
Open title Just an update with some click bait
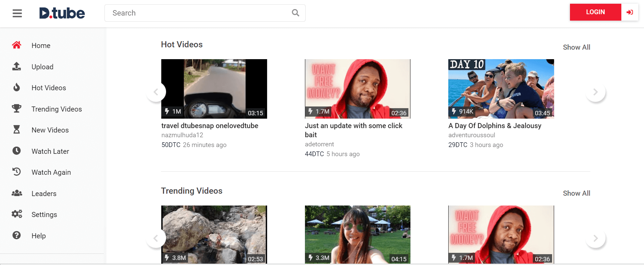(354, 130)
